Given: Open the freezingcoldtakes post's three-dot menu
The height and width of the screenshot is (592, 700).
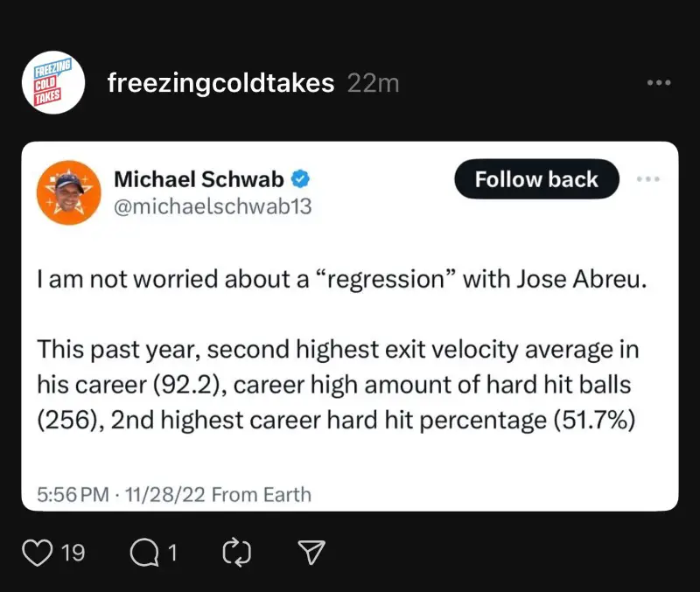Looking at the screenshot, I should (x=658, y=83).
